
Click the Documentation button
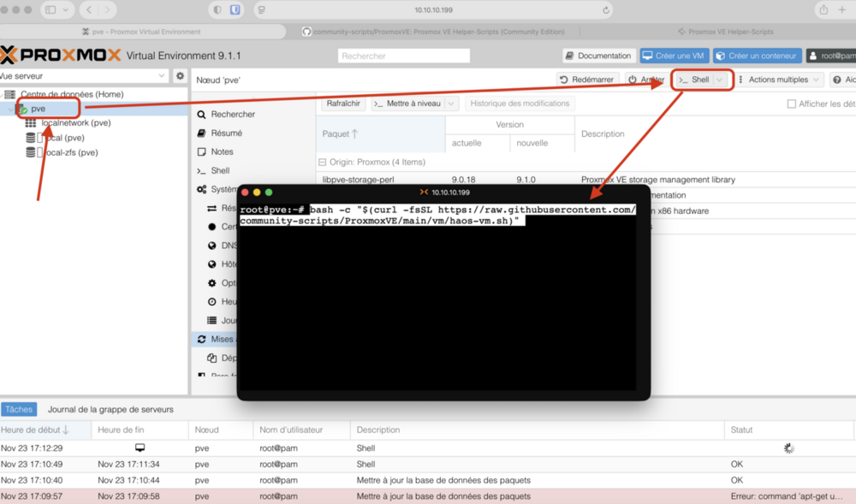[x=599, y=56]
